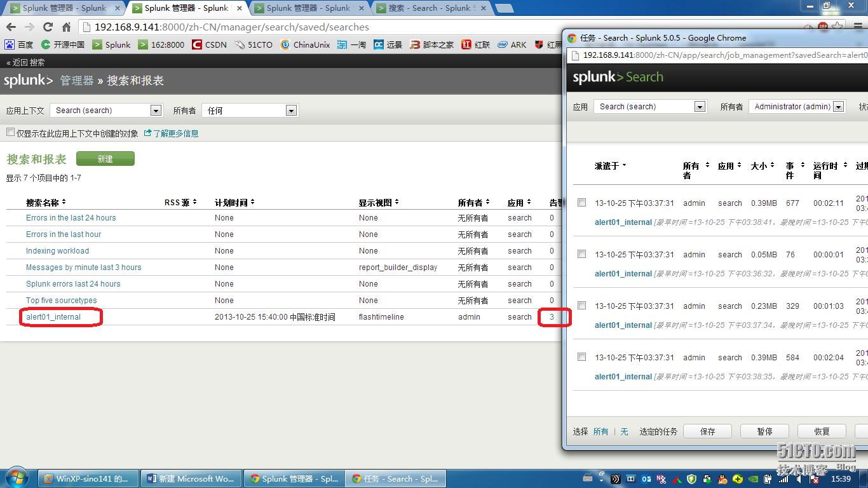The width and height of the screenshot is (868, 488).
Task: Open Messages by minute last 3 hours
Action: point(84,267)
